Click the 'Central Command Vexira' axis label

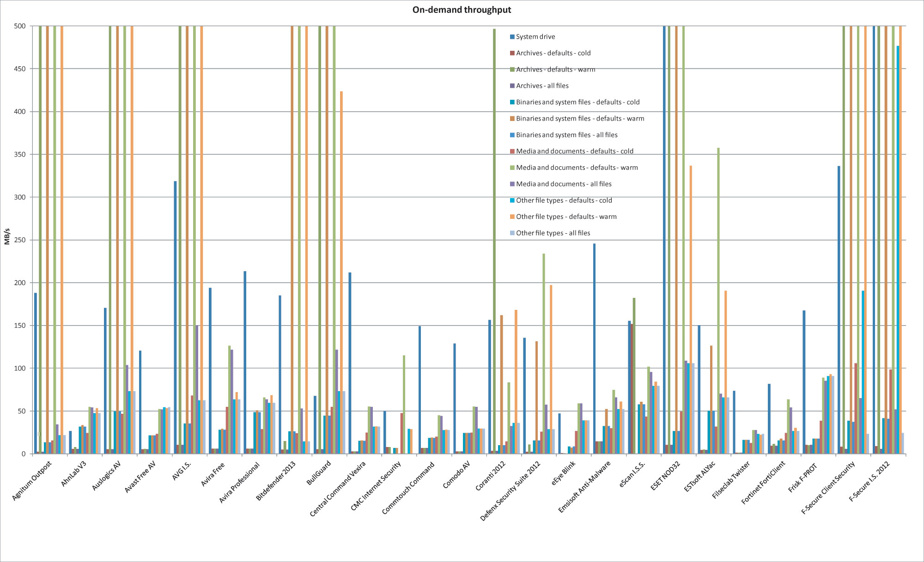point(338,489)
